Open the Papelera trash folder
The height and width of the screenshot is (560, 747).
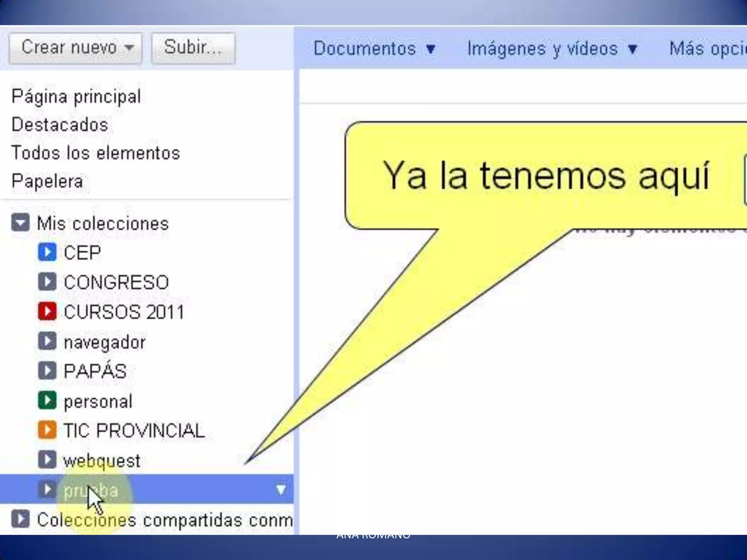click(x=47, y=181)
